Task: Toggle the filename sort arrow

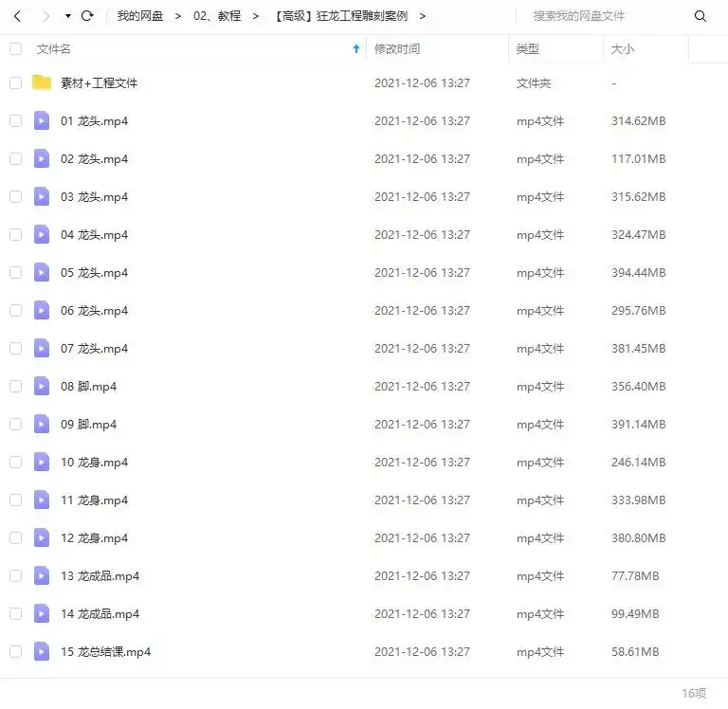Action: [x=356, y=48]
